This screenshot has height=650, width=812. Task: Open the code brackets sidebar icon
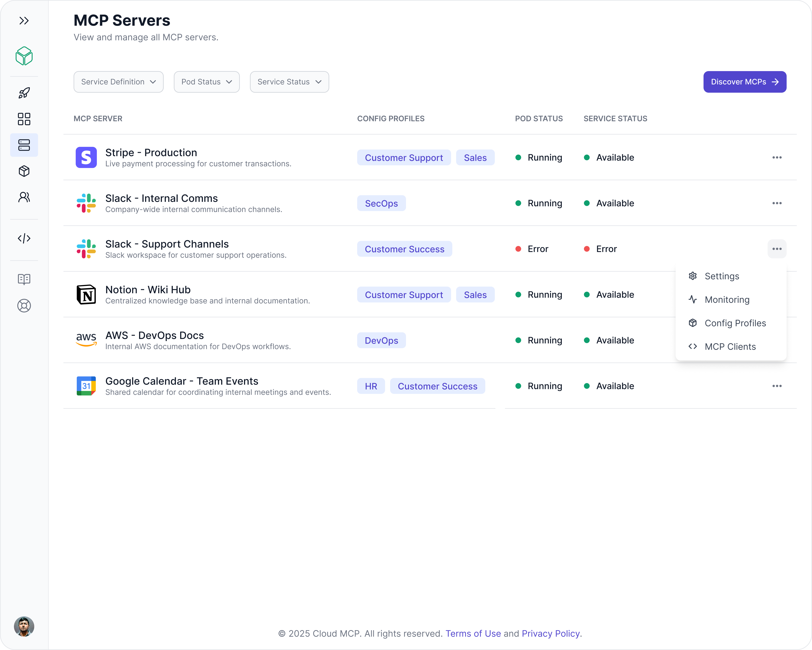pos(24,238)
